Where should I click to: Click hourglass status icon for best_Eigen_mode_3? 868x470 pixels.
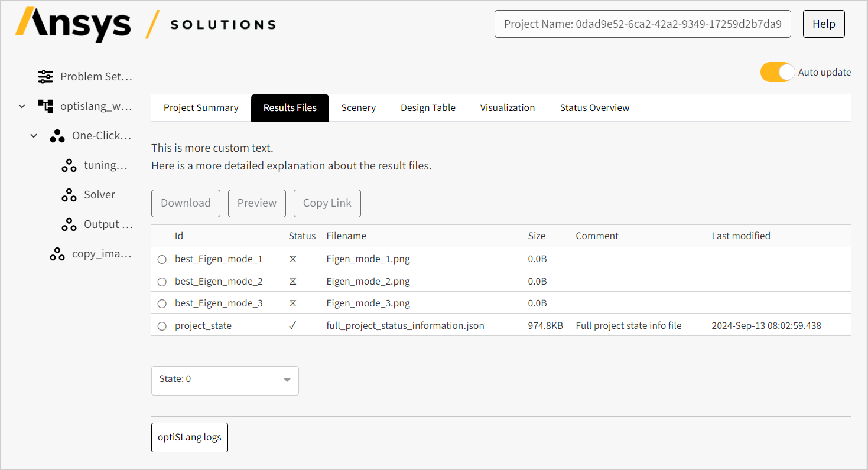pyautogui.click(x=292, y=303)
